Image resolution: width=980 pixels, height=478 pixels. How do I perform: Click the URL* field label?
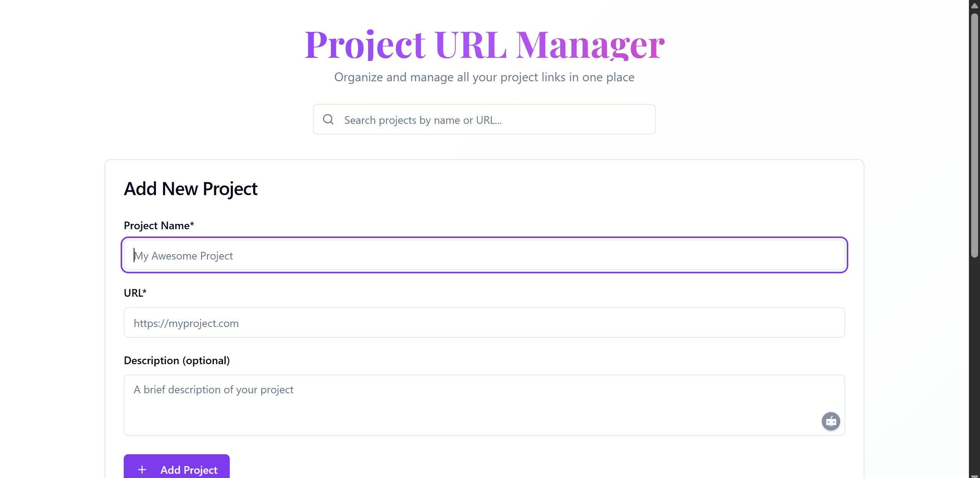click(135, 293)
